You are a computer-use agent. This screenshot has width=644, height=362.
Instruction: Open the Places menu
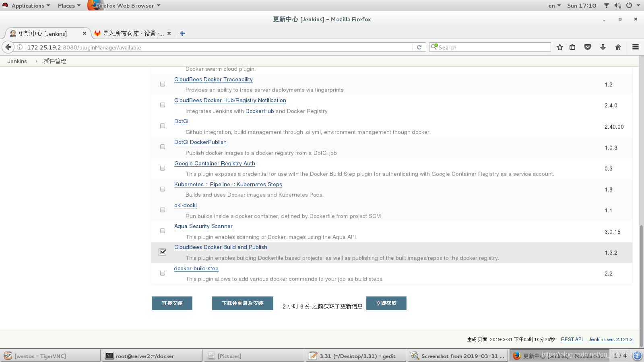[69, 6]
